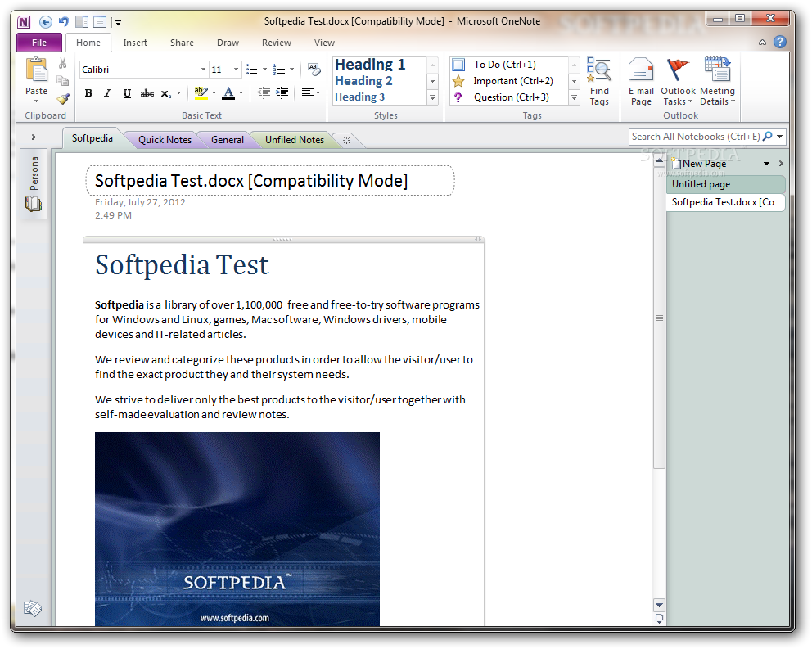812x649 pixels.
Task: Click the Paste clipboard icon
Action: [36, 70]
